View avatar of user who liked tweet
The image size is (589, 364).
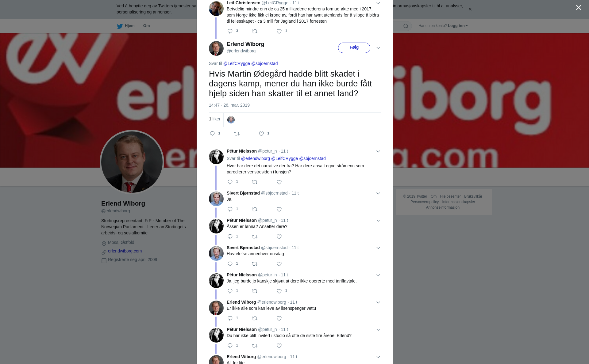coord(231,120)
